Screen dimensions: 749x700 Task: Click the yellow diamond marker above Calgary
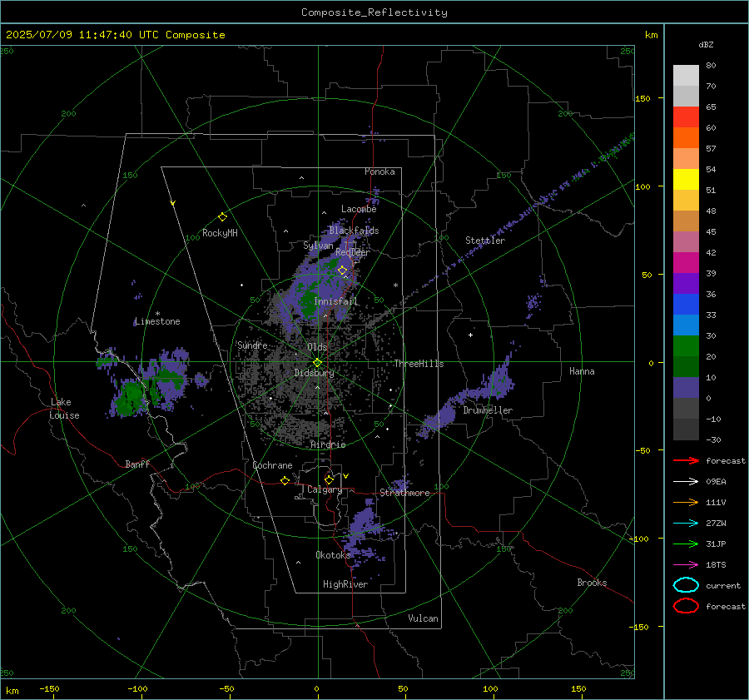point(329,479)
